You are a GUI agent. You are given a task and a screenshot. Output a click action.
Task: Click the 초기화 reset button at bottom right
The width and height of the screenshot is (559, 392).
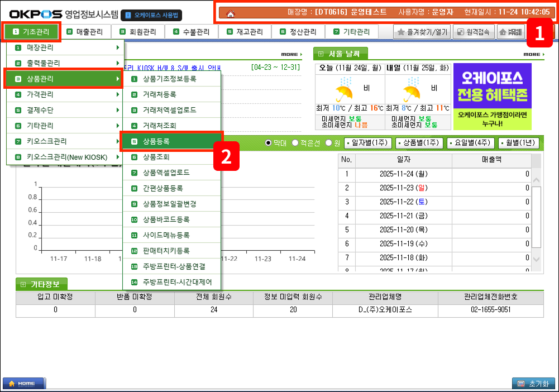tap(533, 384)
